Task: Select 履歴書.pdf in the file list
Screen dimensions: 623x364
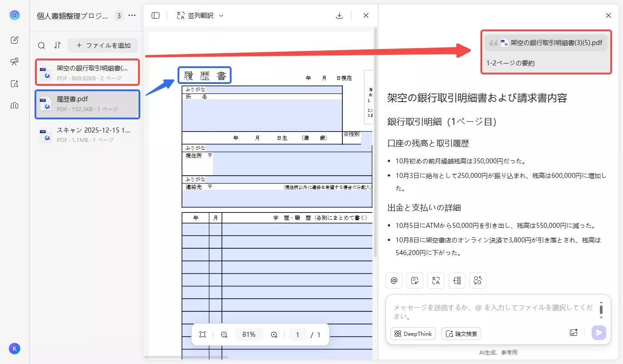Action: [86, 104]
